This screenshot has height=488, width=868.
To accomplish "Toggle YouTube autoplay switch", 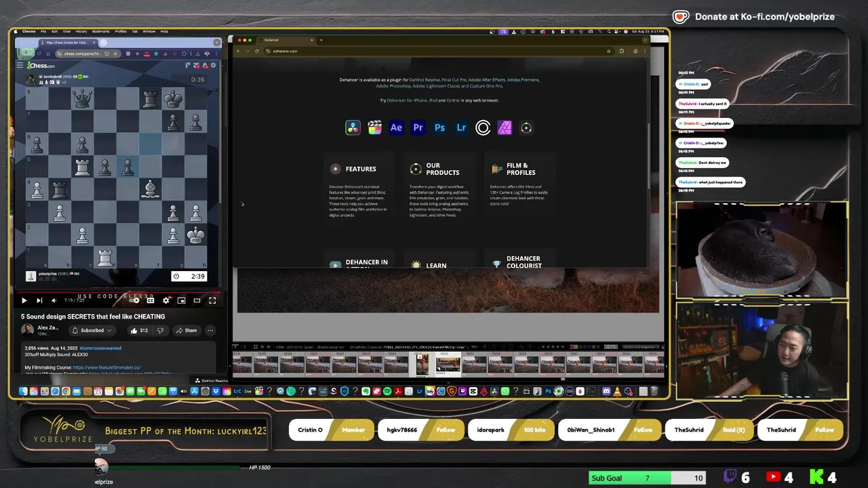I will tap(135, 300).
